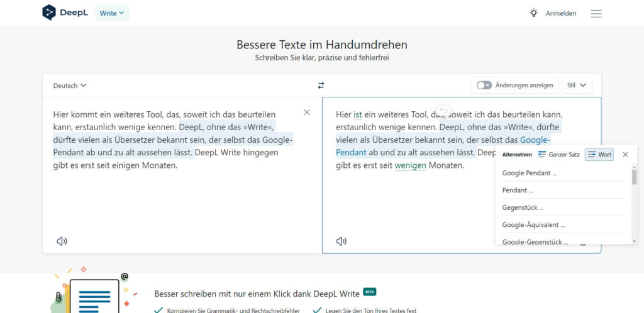Viewport: 644px width, 313px height.
Task: Click the undo arrow in result text
Action: 443,111
